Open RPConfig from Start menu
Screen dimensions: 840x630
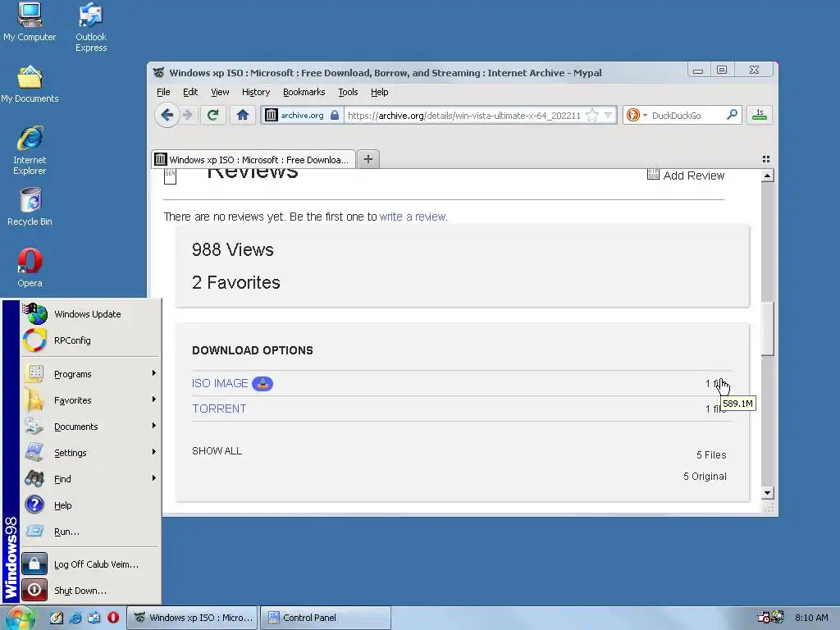(x=90, y=340)
